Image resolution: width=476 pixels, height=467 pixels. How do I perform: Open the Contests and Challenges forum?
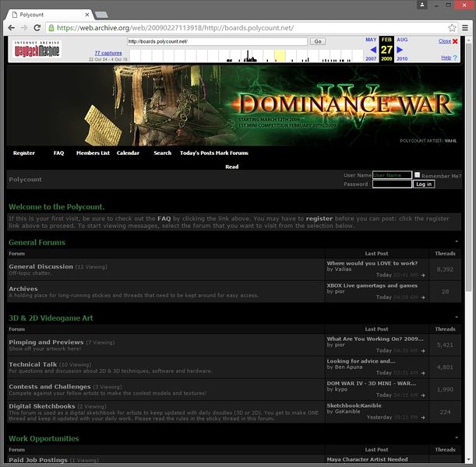50,387
